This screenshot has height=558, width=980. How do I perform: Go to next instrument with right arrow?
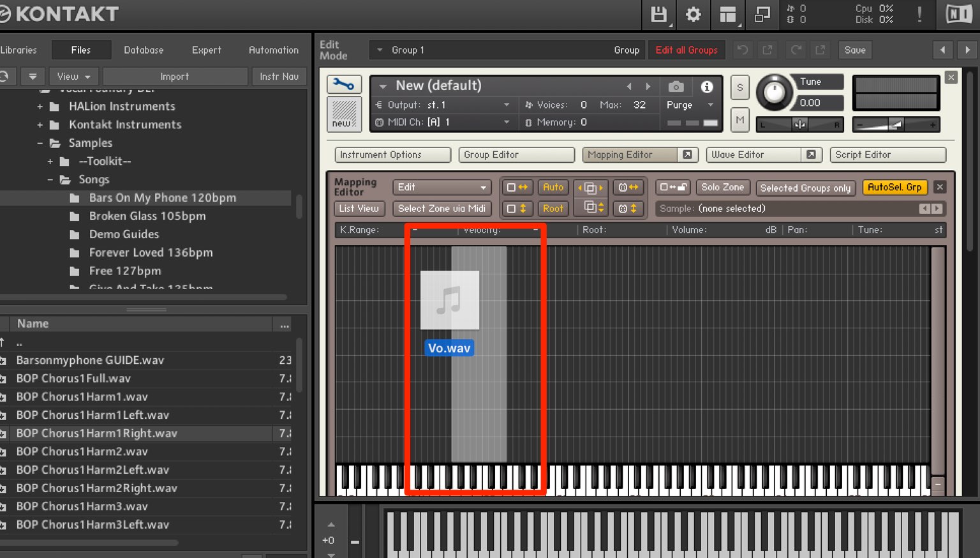click(967, 50)
